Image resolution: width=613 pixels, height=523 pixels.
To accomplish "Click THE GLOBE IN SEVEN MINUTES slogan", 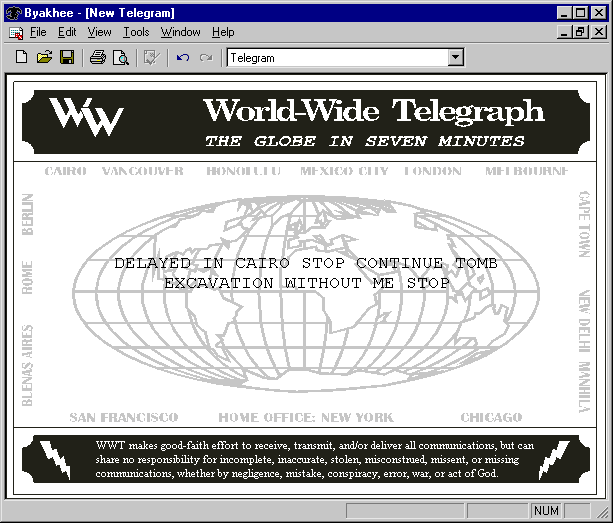I will tap(364, 141).
